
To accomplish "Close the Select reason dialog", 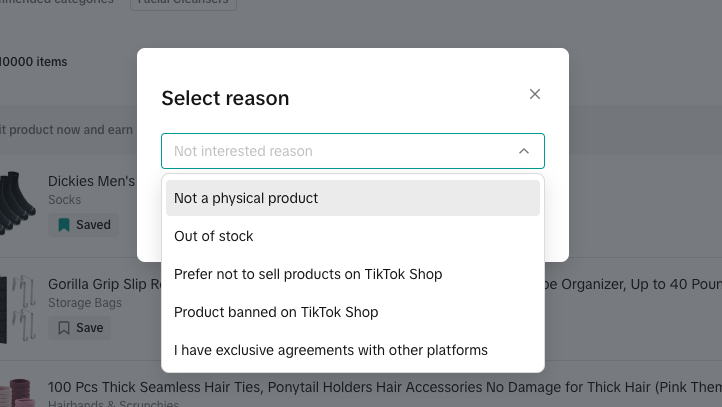I will click(x=535, y=94).
